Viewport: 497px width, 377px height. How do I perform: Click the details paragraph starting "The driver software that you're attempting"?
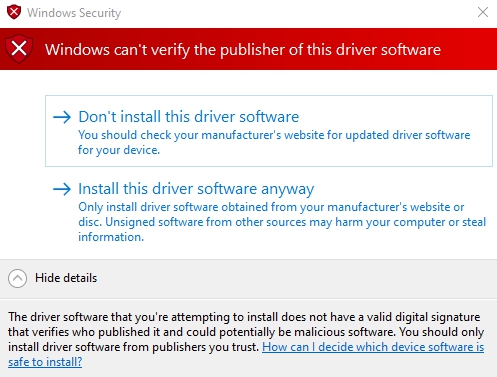coord(246,339)
